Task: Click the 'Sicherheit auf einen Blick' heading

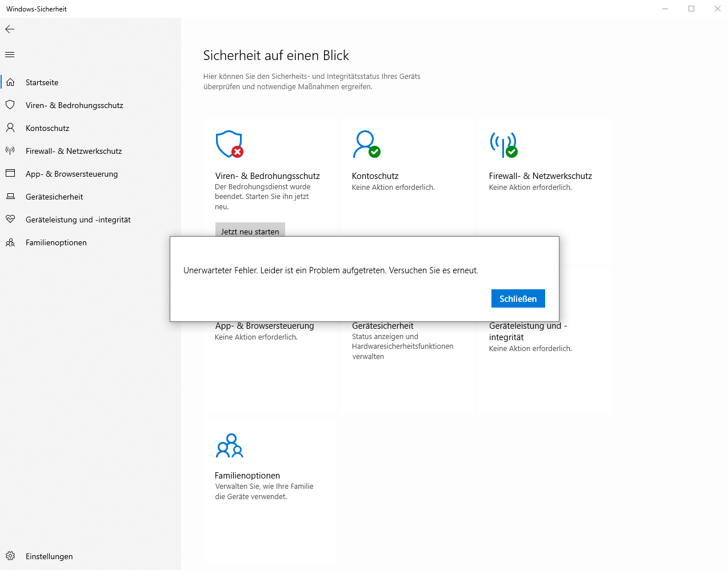Action: point(276,55)
